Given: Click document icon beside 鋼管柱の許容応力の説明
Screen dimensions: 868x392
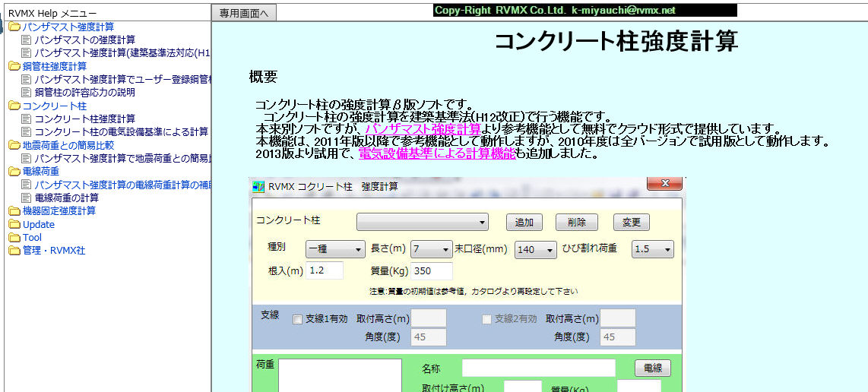Looking at the screenshot, I should click(27, 93).
